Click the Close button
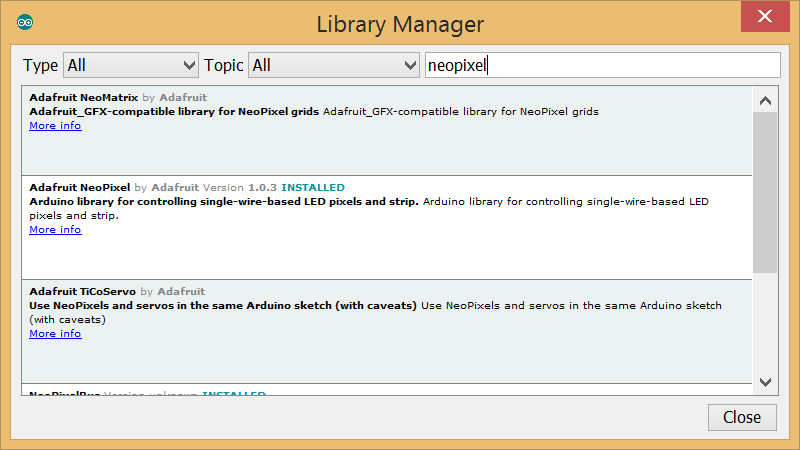 (x=742, y=417)
